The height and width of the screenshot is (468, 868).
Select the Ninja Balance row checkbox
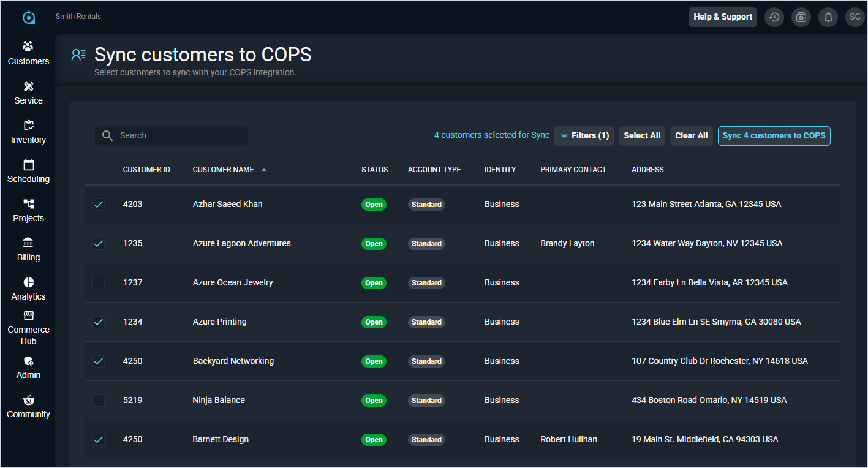coord(98,401)
